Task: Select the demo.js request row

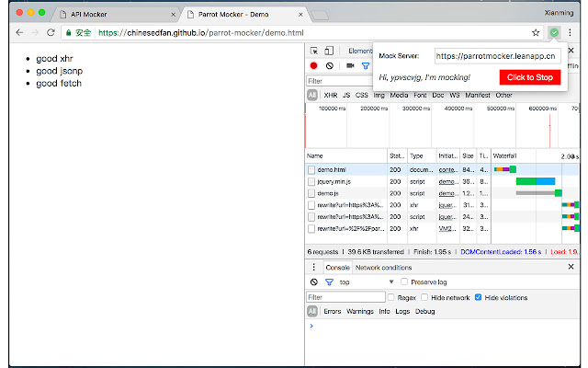Action: 442,193
